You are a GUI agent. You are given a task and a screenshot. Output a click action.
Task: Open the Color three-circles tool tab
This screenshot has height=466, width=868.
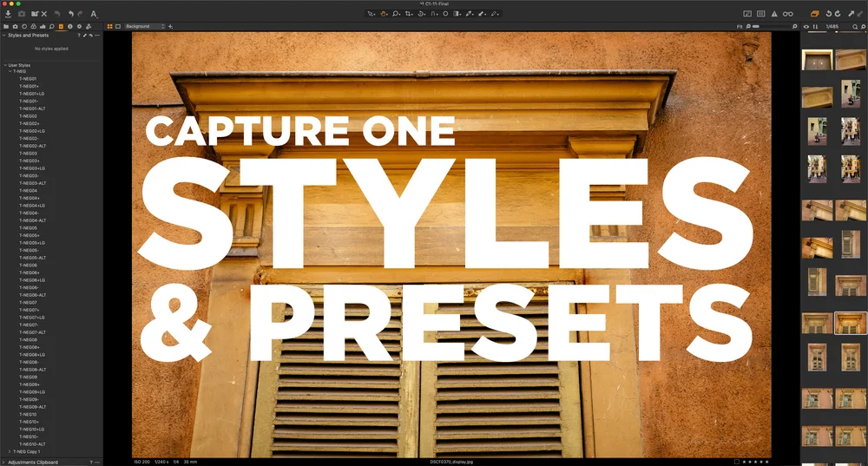tap(33, 26)
